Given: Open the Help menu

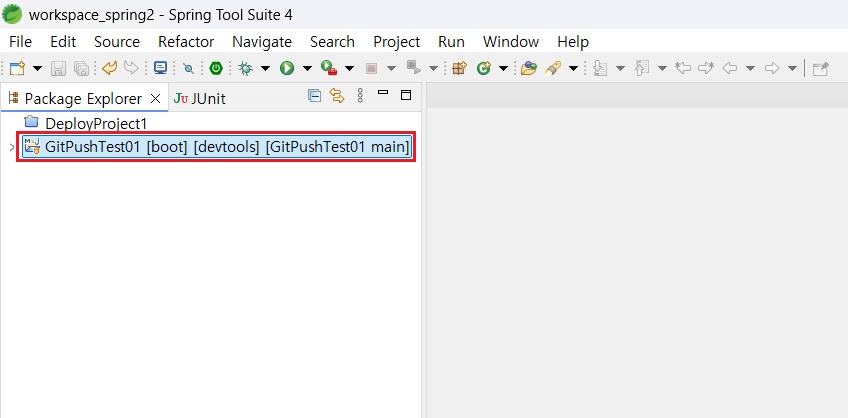Looking at the screenshot, I should click(573, 42).
